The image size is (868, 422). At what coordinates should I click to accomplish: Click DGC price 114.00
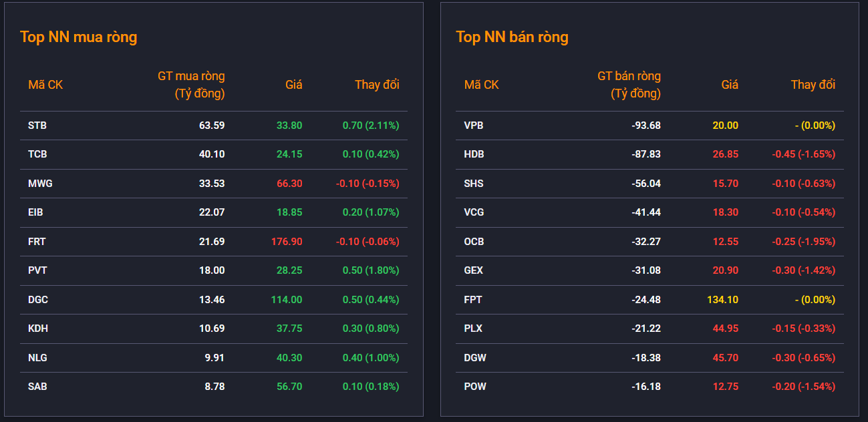287,300
